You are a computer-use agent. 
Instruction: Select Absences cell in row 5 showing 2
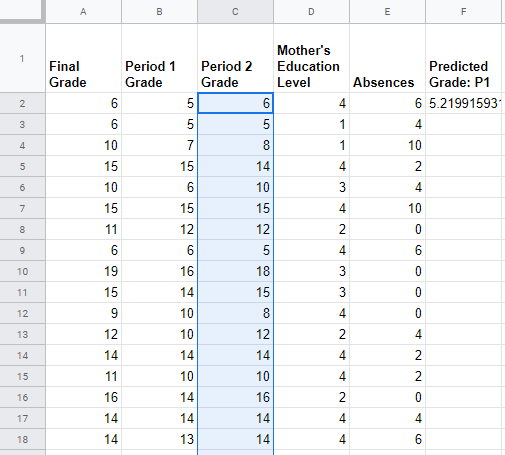387,166
